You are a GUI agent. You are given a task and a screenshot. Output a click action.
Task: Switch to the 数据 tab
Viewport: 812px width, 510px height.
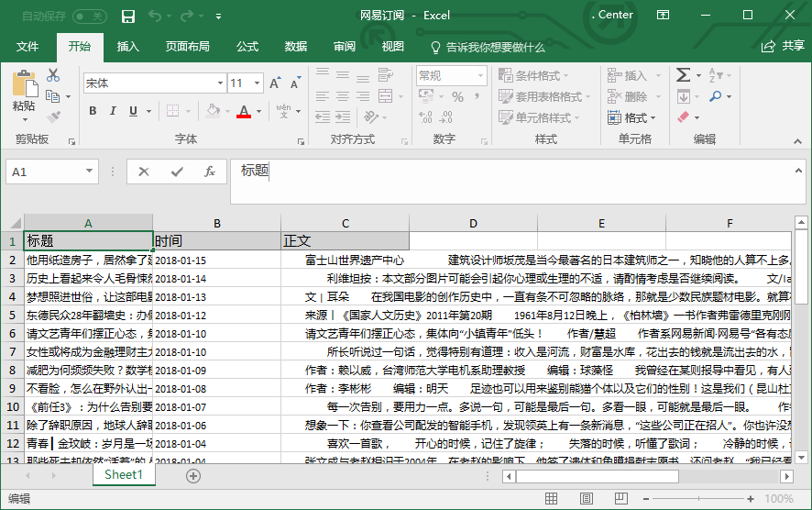coord(296,47)
